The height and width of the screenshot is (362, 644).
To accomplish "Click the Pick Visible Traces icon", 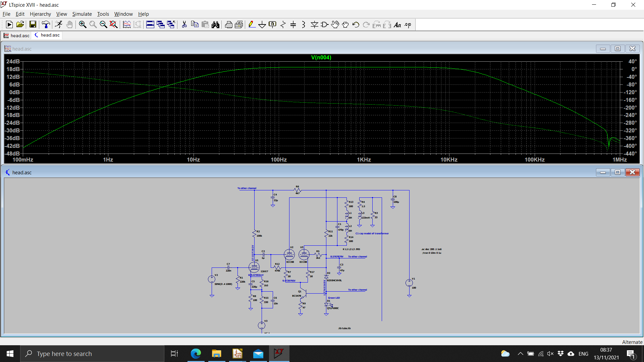I will click(x=127, y=24).
